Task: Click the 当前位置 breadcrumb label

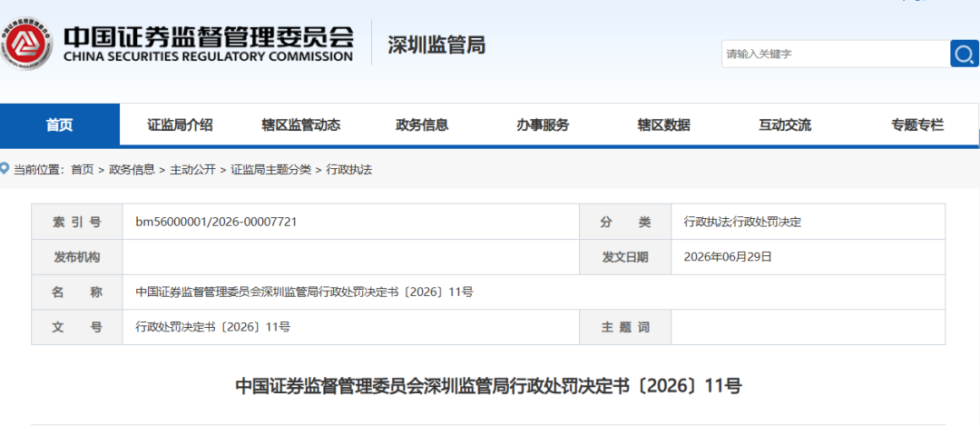Action: 38,170
